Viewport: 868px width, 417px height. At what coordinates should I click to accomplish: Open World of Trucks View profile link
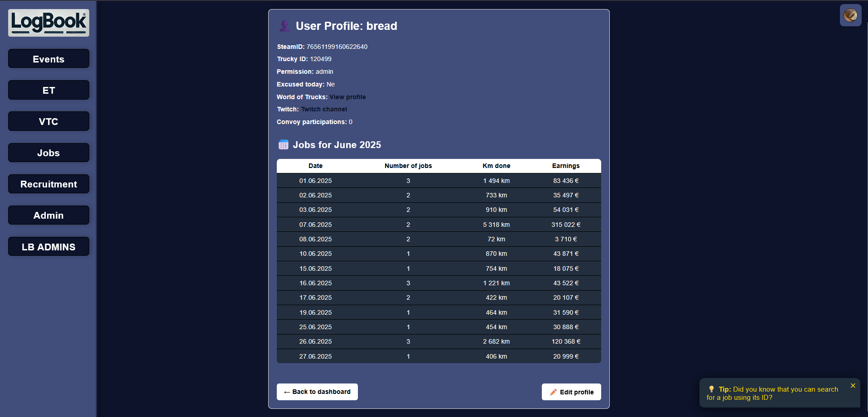tap(347, 97)
